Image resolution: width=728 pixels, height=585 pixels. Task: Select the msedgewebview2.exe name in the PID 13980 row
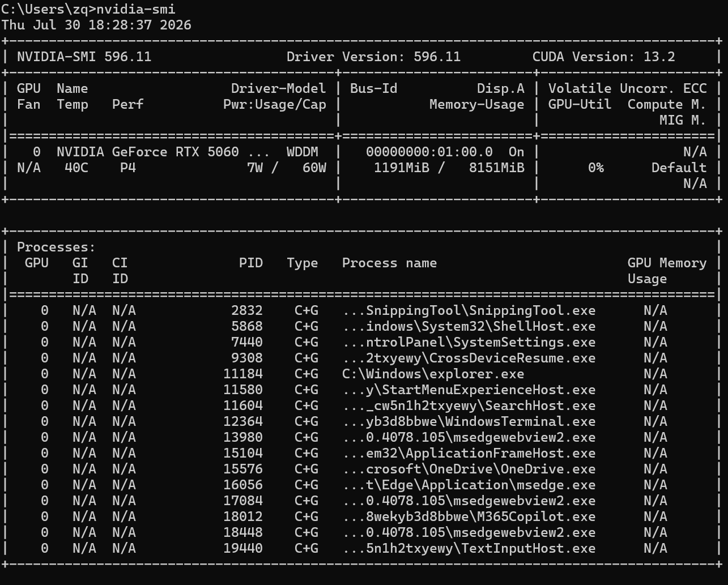point(469,437)
